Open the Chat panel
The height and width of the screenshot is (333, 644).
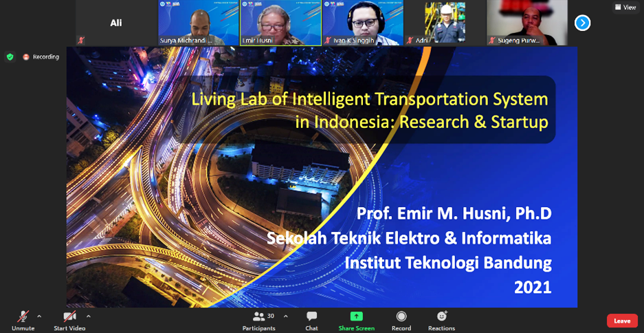312,320
